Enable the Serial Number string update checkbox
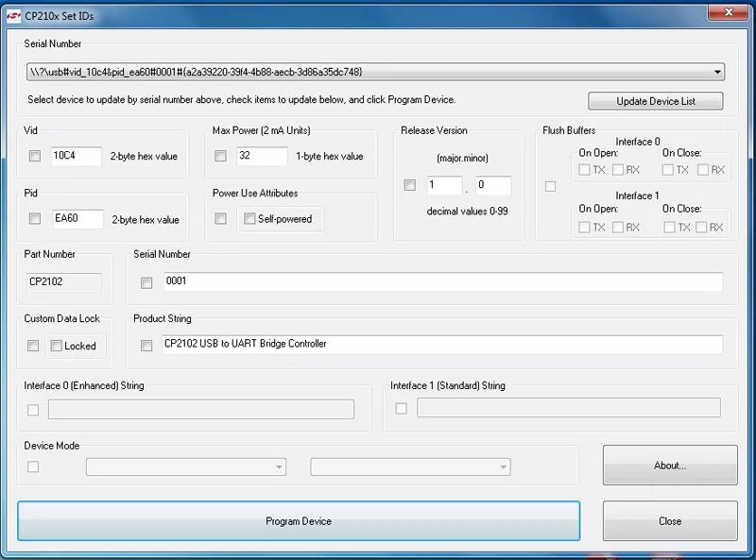 point(146,283)
